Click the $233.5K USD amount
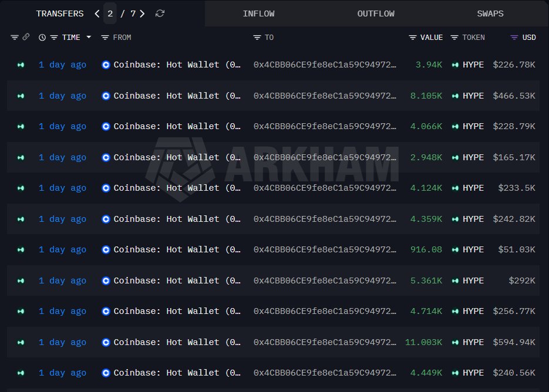The width and height of the screenshot is (549, 392). pyautogui.click(x=517, y=188)
